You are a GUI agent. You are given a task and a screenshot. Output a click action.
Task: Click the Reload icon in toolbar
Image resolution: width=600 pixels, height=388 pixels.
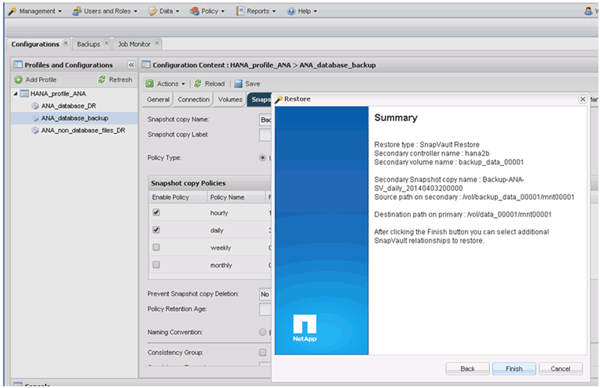coord(197,83)
